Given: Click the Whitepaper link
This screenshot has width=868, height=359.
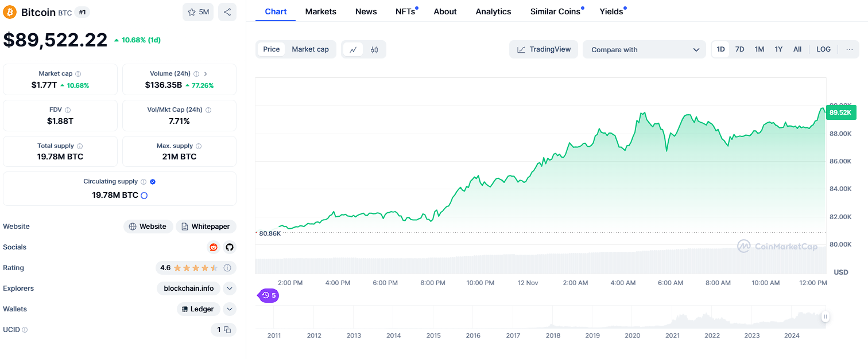Looking at the screenshot, I should [x=206, y=227].
